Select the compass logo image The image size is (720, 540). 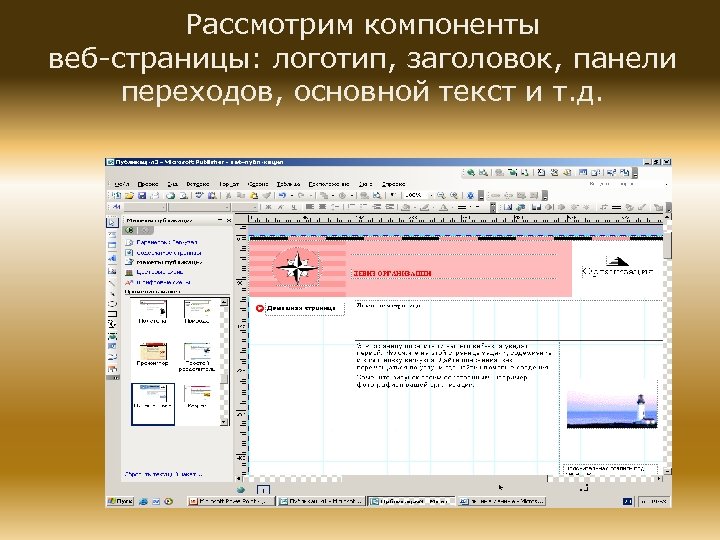(297, 268)
